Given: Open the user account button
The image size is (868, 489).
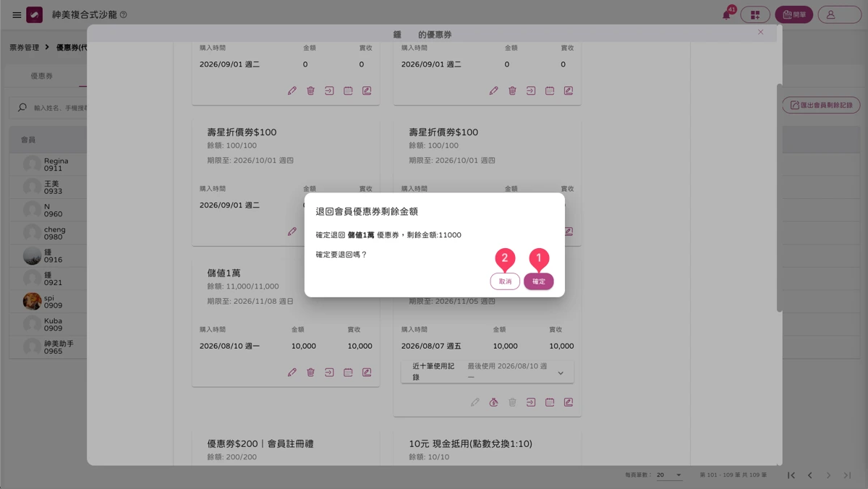Looking at the screenshot, I should pos(840,14).
